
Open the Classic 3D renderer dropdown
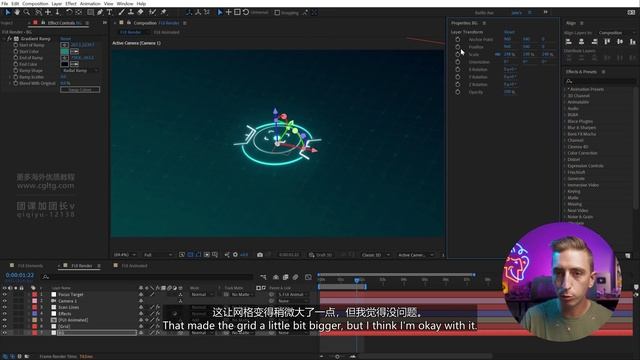(x=375, y=255)
